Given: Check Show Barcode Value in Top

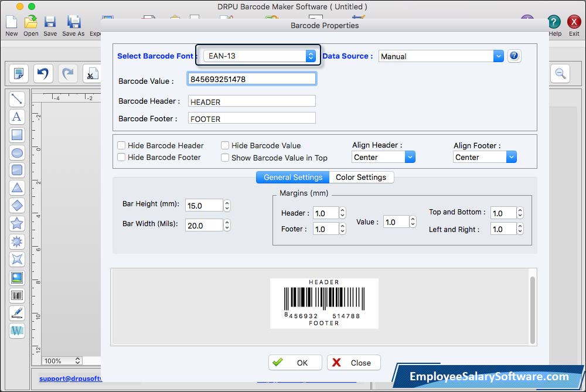Looking at the screenshot, I should point(224,158).
